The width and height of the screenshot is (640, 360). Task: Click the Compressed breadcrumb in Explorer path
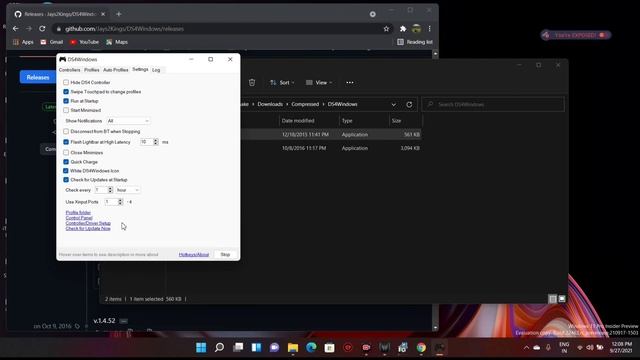tap(305, 104)
